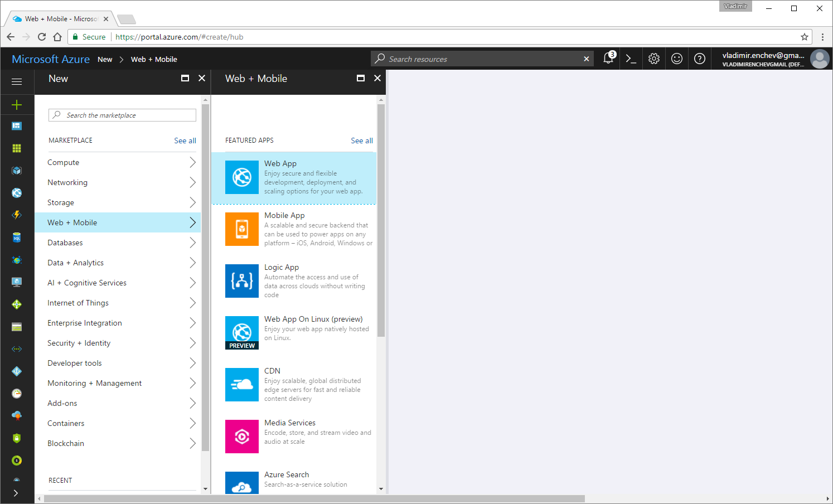Clear search resources with X icon
Image resolution: width=833 pixels, height=504 pixels.
tap(587, 59)
